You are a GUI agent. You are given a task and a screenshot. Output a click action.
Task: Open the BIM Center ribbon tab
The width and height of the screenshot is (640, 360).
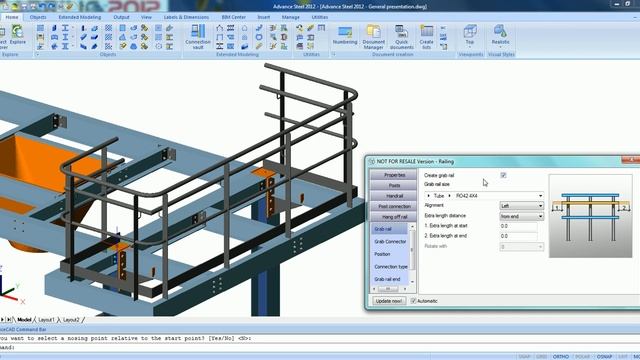coord(233,17)
